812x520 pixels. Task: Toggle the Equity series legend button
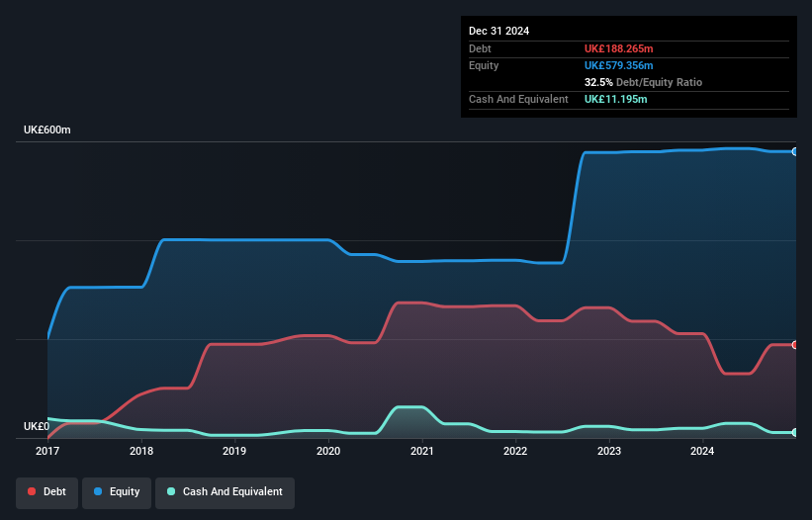(x=117, y=492)
